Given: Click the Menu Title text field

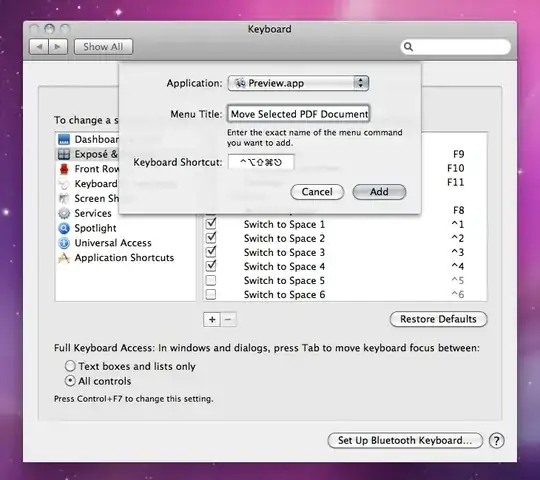Looking at the screenshot, I should 298,114.
